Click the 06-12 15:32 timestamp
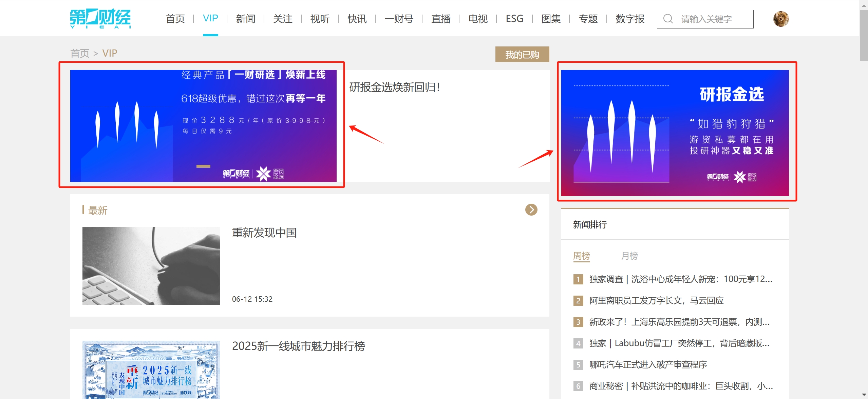 click(252, 299)
